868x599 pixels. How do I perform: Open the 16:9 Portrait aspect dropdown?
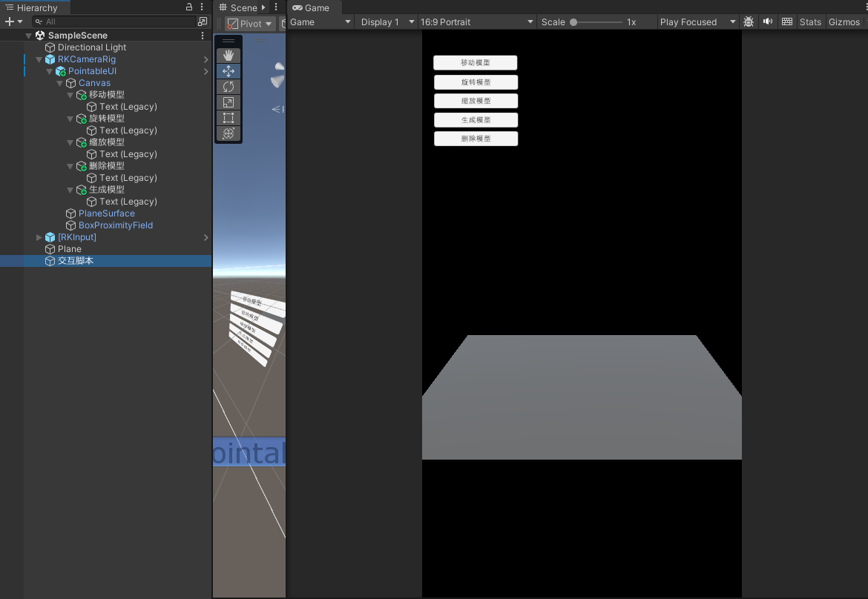pos(476,22)
